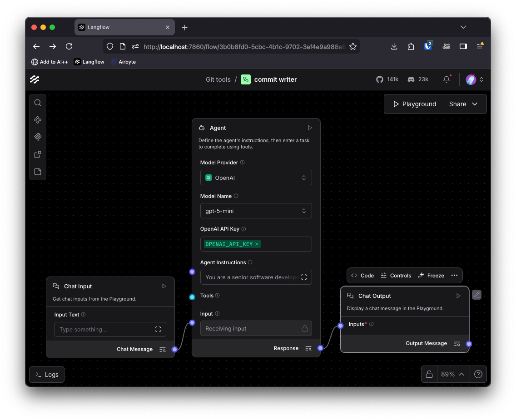The width and height of the screenshot is (516, 420).
Task: Open the search icon in left sidebar
Action: click(38, 103)
